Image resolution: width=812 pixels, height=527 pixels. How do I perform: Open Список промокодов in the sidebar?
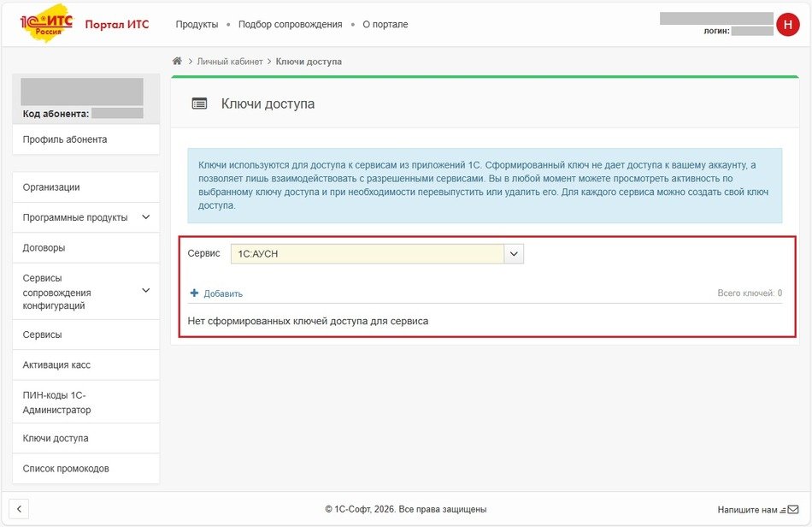66,469
